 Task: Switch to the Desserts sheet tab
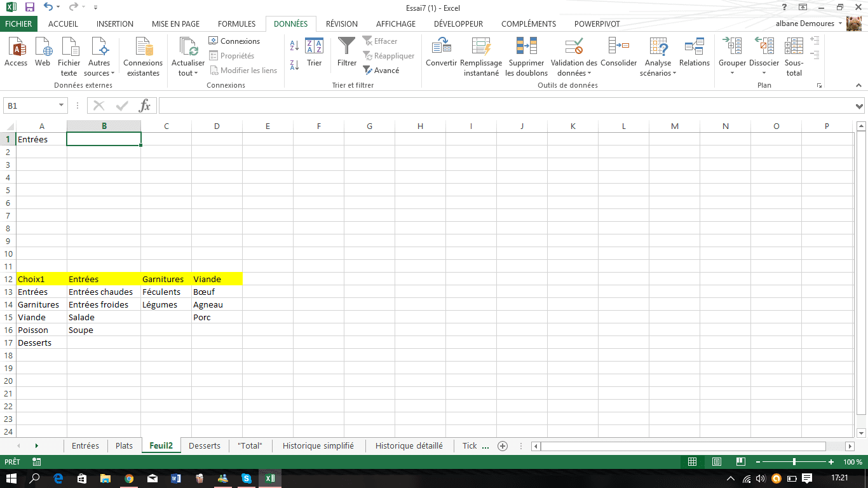click(x=205, y=445)
